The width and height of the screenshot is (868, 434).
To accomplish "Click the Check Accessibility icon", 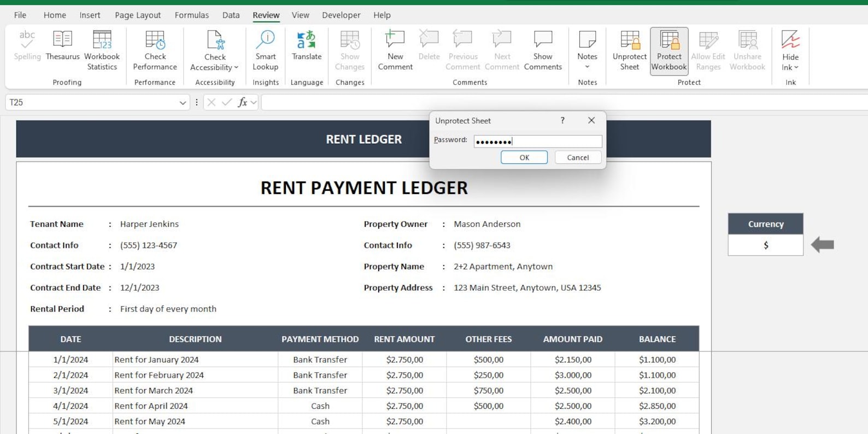I will coord(215,41).
